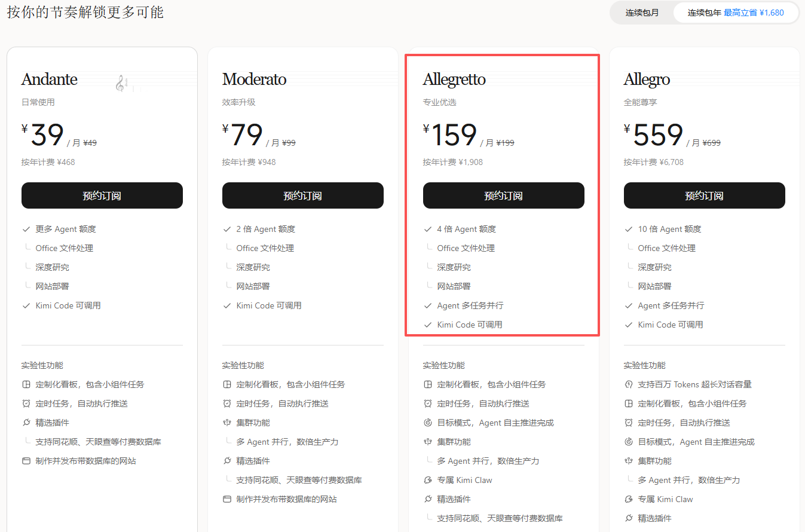Viewport: 805px width, 532px height.
Task: Click the 集群功能 cluster icon under Moderato
Action: click(227, 423)
